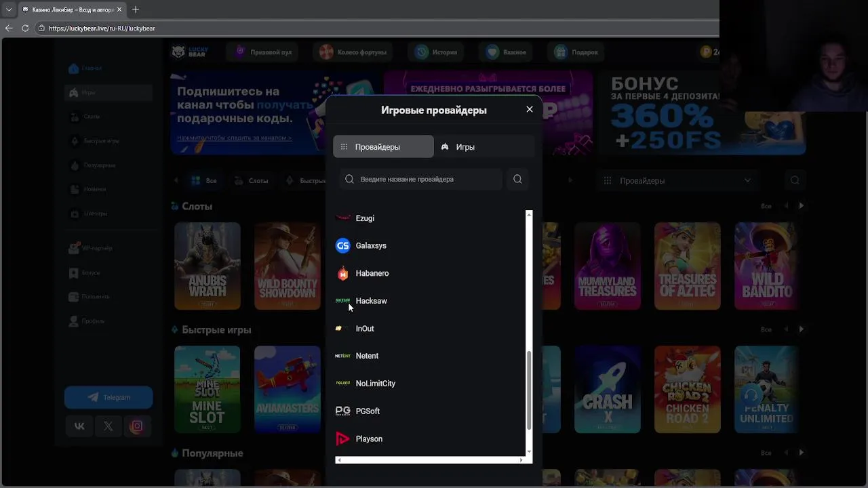The image size is (868, 488).
Task: Open Aviamasters game thumbnail
Action: pyautogui.click(x=287, y=389)
